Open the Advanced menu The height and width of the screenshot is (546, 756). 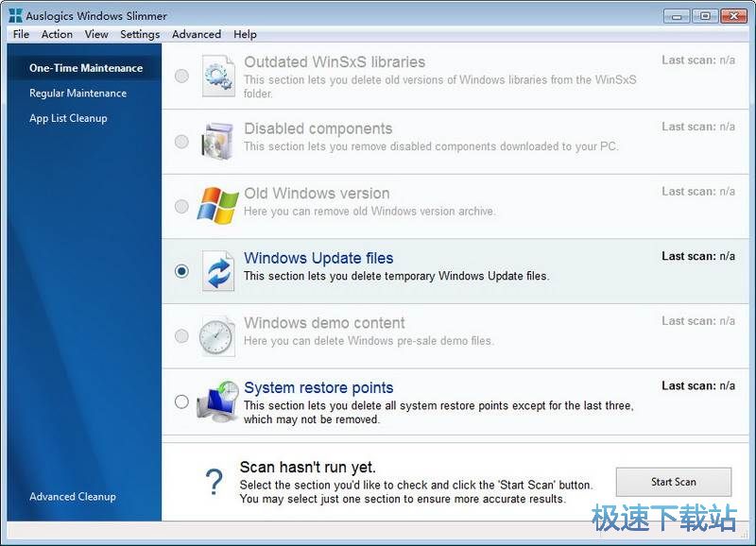[197, 34]
